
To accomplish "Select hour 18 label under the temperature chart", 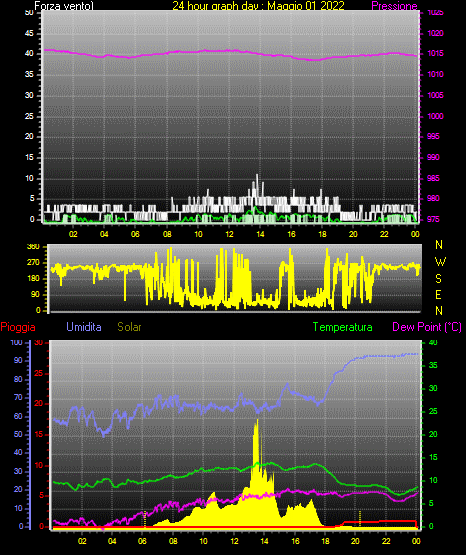I will pyautogui.click(x=325, y=541).
